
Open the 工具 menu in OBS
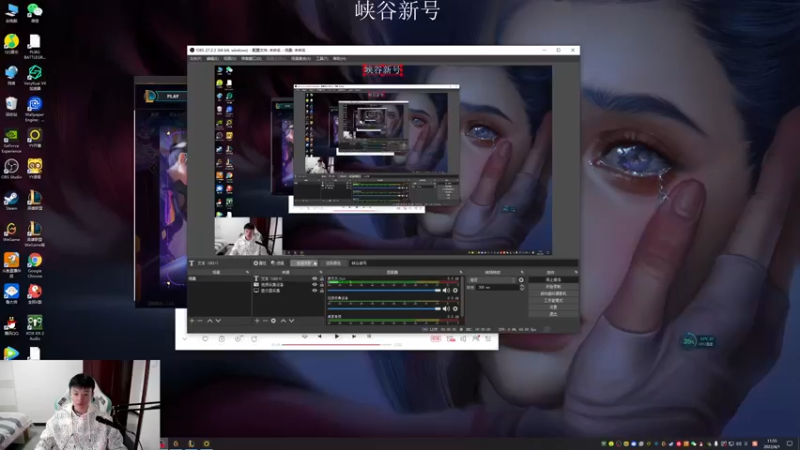point(322,59)
